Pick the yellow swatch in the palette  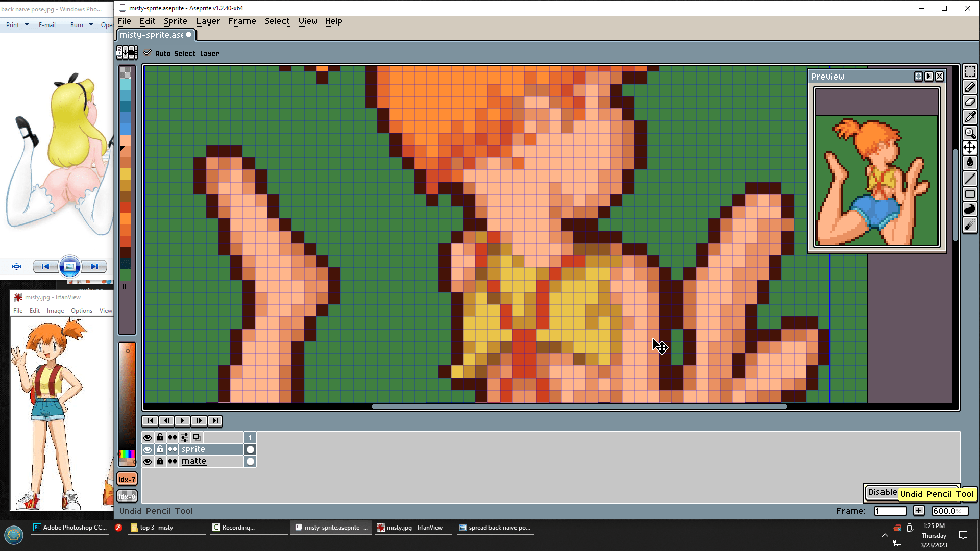pos(125,174)
